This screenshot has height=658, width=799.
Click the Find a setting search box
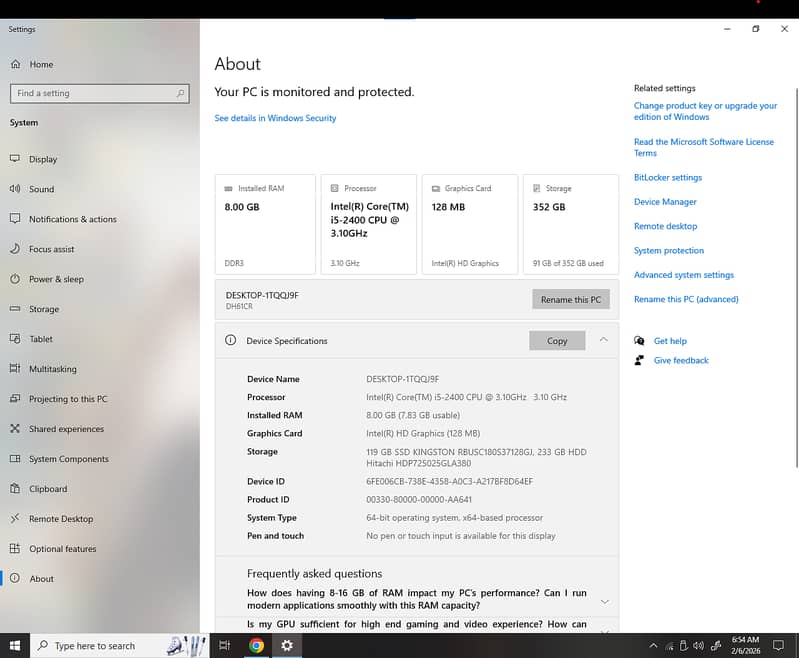point(98,93)
